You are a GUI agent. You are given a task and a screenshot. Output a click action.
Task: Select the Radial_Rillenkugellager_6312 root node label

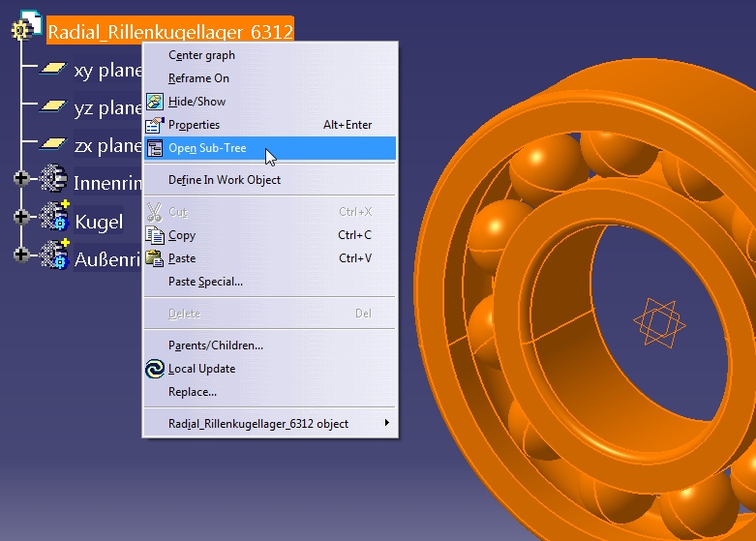coord(170,31)
